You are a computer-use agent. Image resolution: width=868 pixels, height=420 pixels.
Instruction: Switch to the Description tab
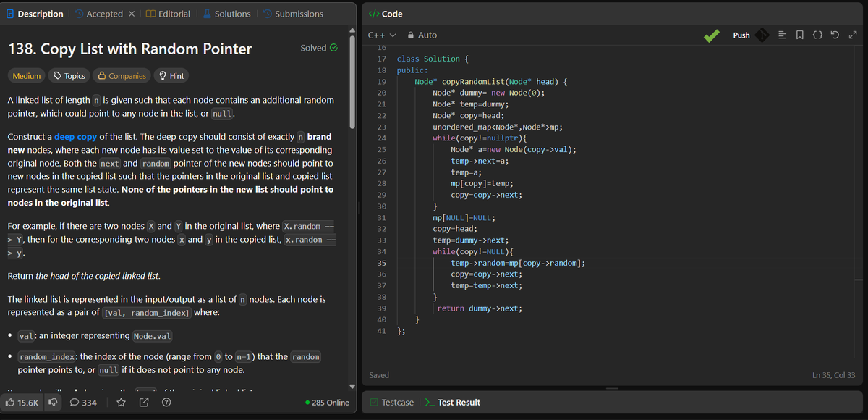click(x=34, y=14)
